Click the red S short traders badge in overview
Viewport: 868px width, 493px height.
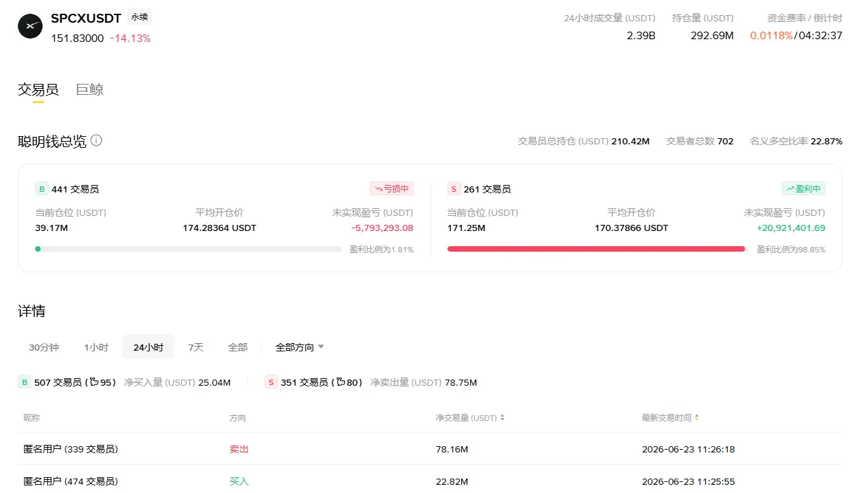pos(454,189)
